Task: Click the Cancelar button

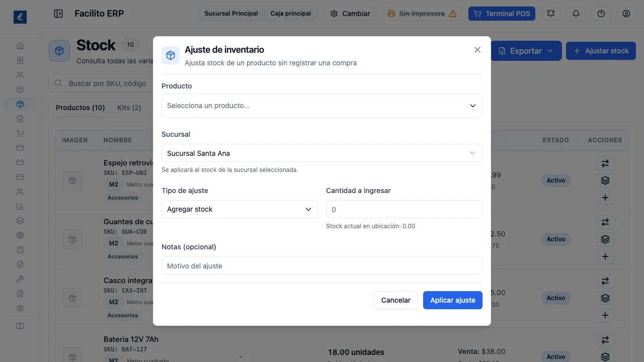Action: tap(396, 300)
